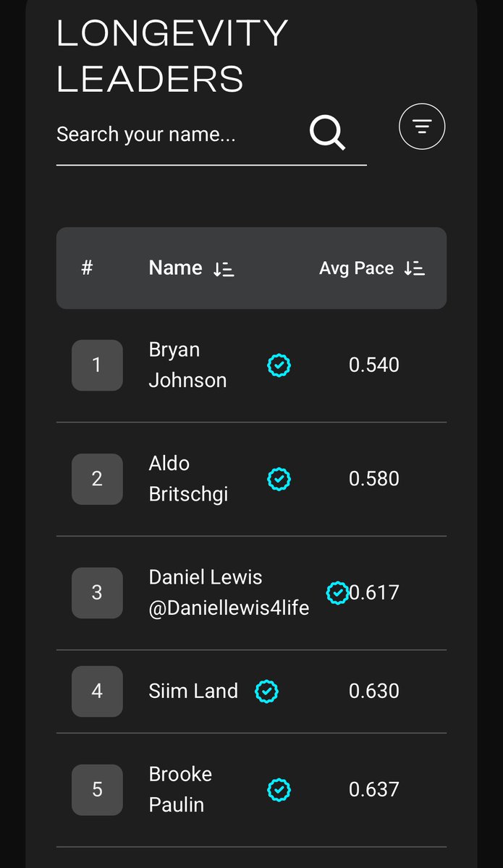Sort by Avg Pace using the sort icon
Image resolution: width=503 pixels, height=868 pixels.
coord(414,268)
